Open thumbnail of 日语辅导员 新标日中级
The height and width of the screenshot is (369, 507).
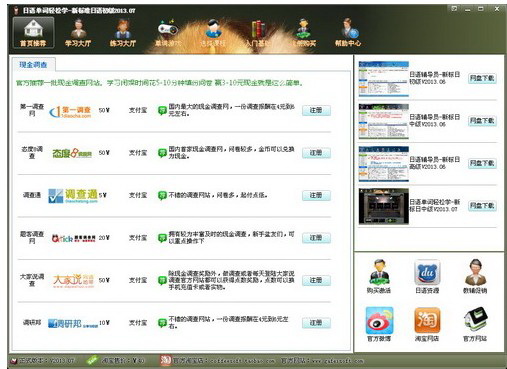click(x=384, y=121)
